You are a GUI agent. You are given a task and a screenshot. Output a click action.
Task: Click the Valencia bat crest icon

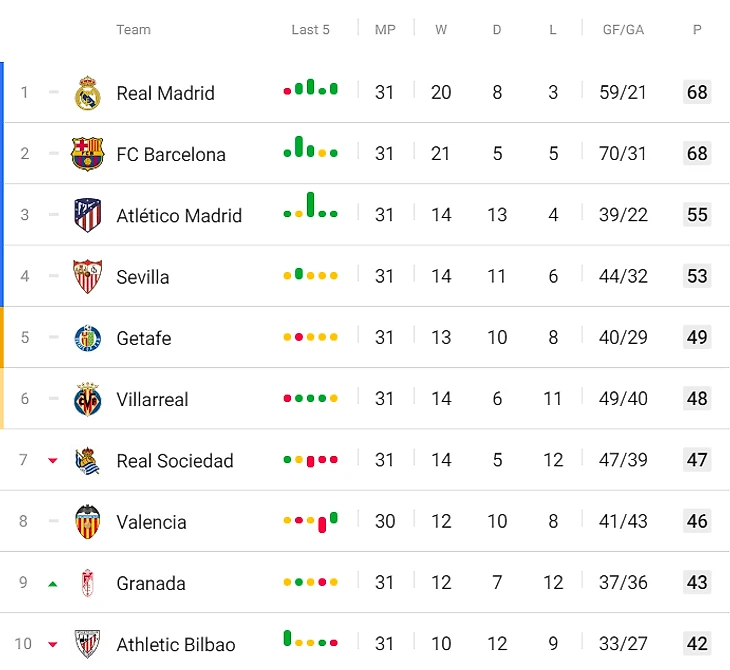(88, 521)
